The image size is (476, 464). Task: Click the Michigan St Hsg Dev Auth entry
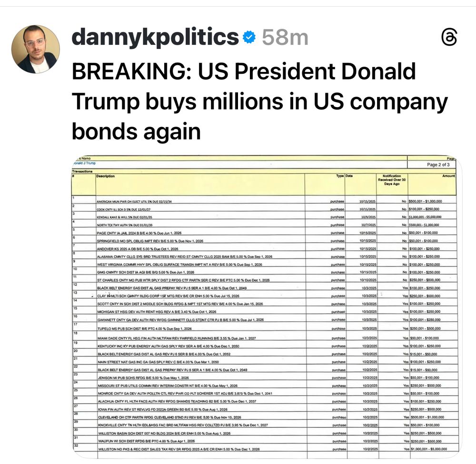coord(157,312)
